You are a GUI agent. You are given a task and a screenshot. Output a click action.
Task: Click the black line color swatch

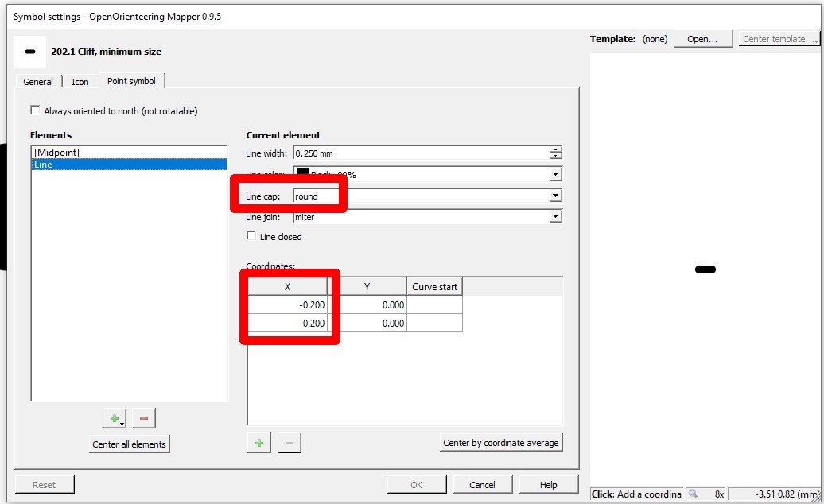(x=303, y=173)
